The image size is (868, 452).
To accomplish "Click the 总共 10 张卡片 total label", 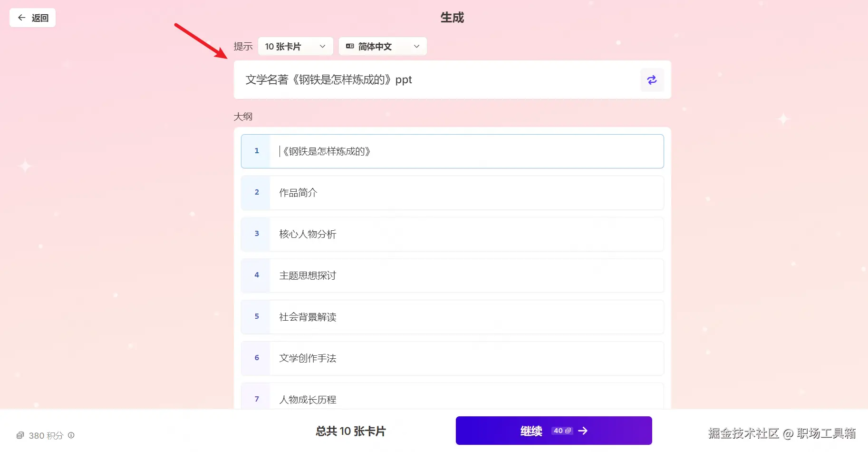I will tap(351, 431).
